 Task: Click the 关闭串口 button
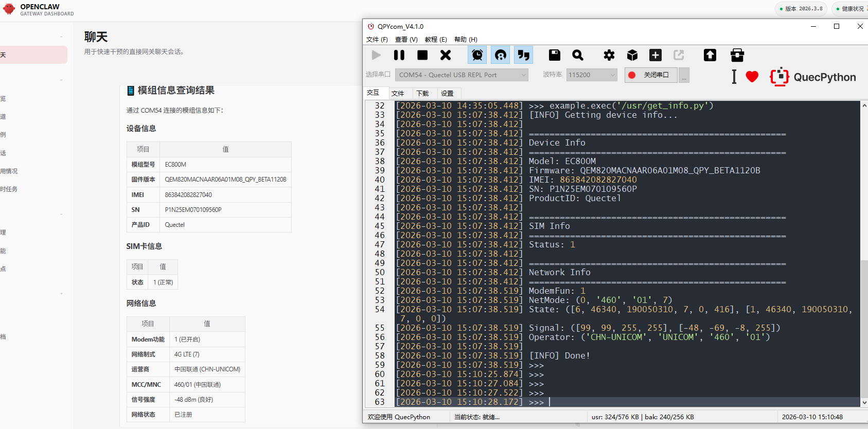click(651, 75)
